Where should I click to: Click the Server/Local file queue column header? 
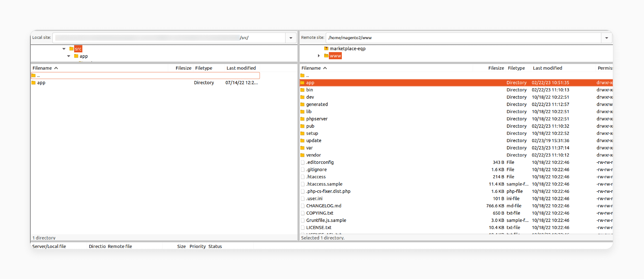(59, 246)
